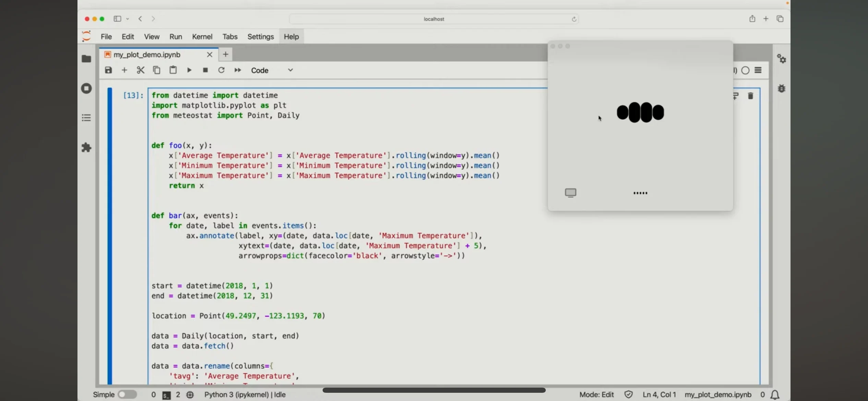Show notifications via the bell icon
Image resolution: width=868 pixels, height=401 pixels.
775,395
